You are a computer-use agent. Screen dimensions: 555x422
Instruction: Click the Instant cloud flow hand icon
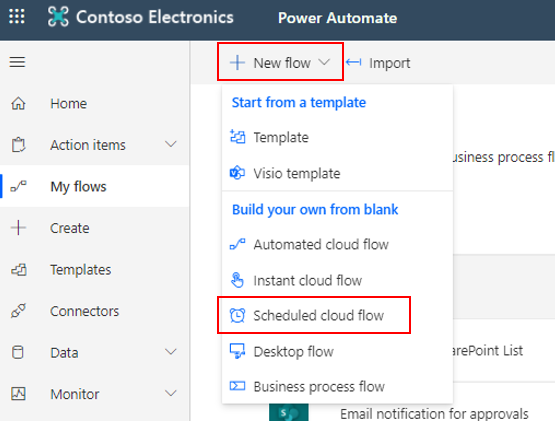pyautogui.click(x=237, y=280)
